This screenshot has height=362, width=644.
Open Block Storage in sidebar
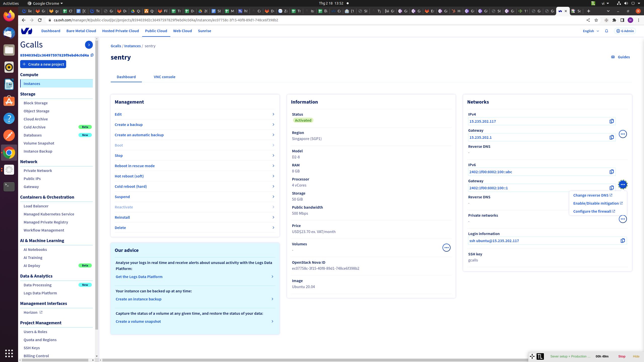click(x=35, y=103)
